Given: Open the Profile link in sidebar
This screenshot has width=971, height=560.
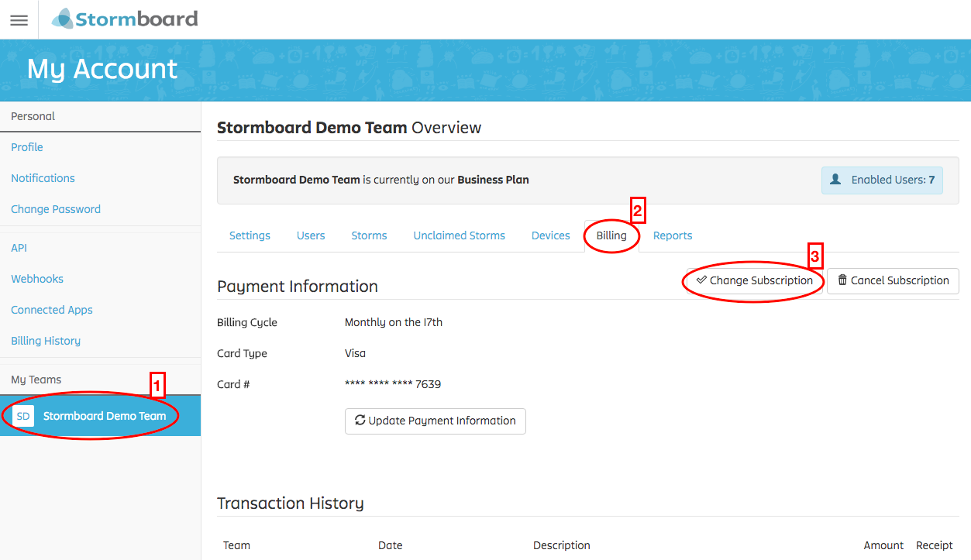Looking at the screenshot, I should click(27, 147).
